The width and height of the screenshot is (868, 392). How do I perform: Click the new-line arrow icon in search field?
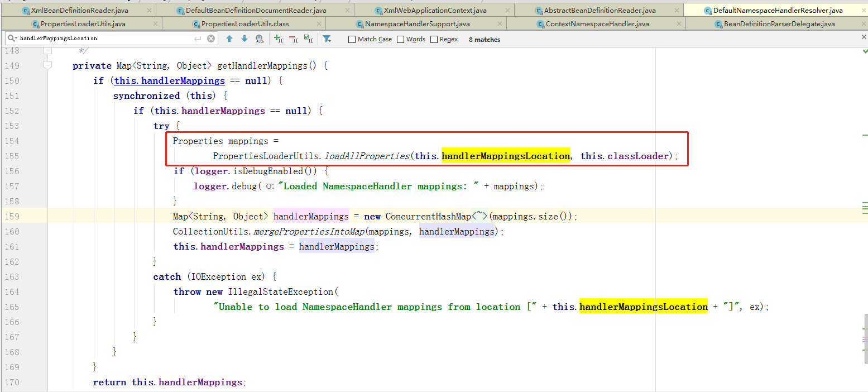pos(197,39)
